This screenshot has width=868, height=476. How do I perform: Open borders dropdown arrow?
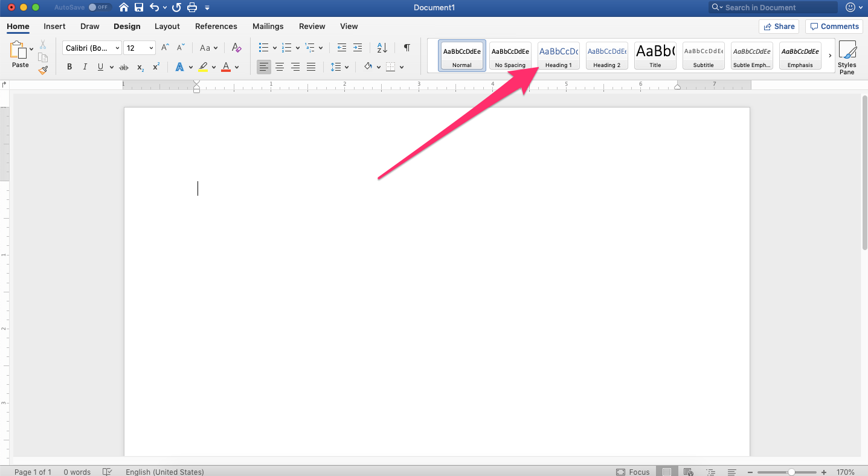402,67
